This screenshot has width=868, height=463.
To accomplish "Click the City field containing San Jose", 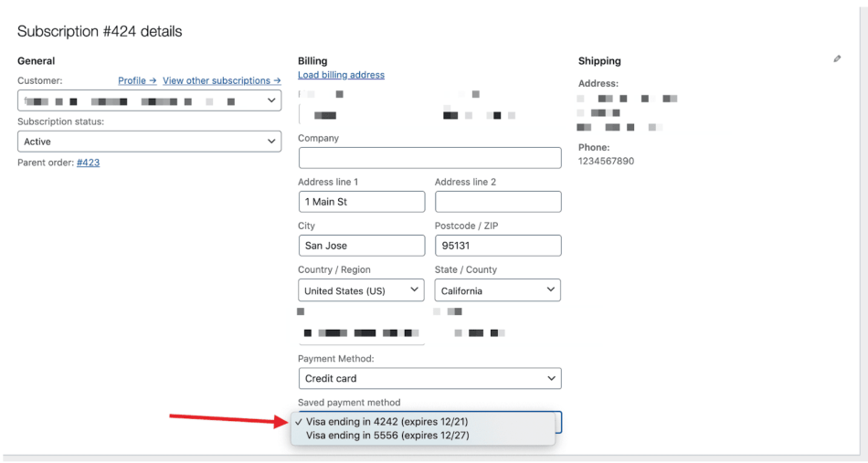I will click(x=361, y=246).
